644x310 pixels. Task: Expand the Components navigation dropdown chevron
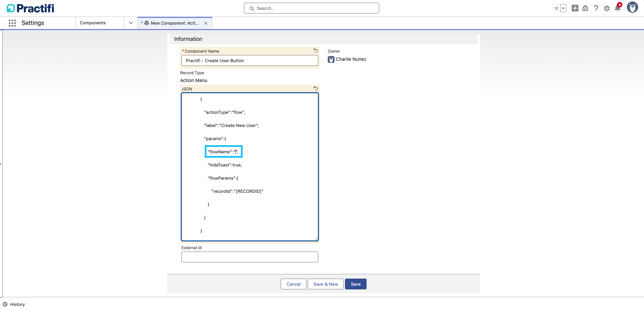coord(131,23)
